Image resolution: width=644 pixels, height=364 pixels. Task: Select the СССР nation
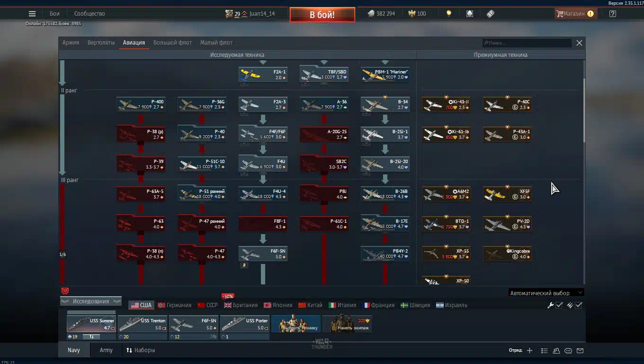208,305
